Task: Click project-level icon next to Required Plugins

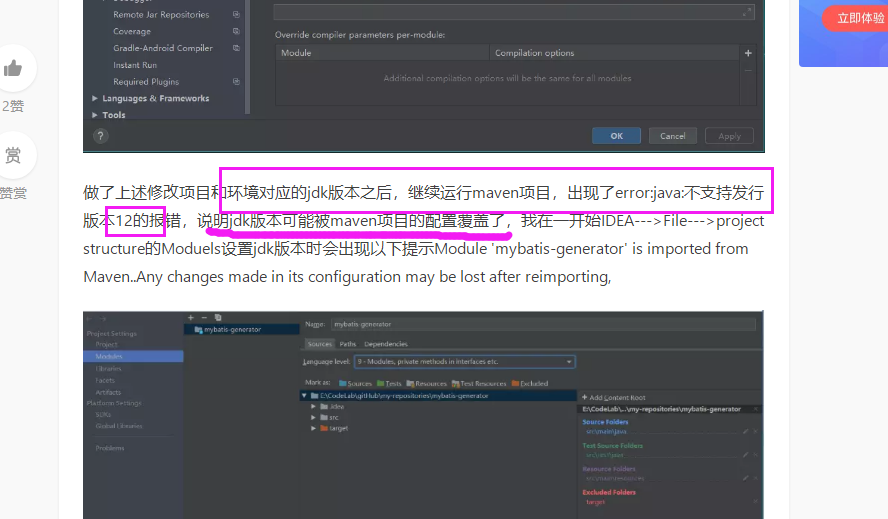Action: pos(236,82)
